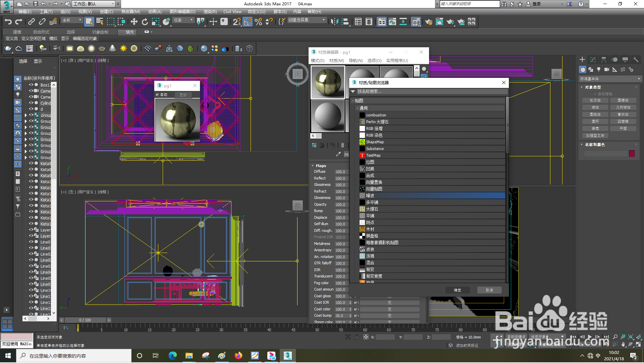The image size is (644, 363).
Task: Toggle visibility eye of Box12 object
Action: coord(31,85)
